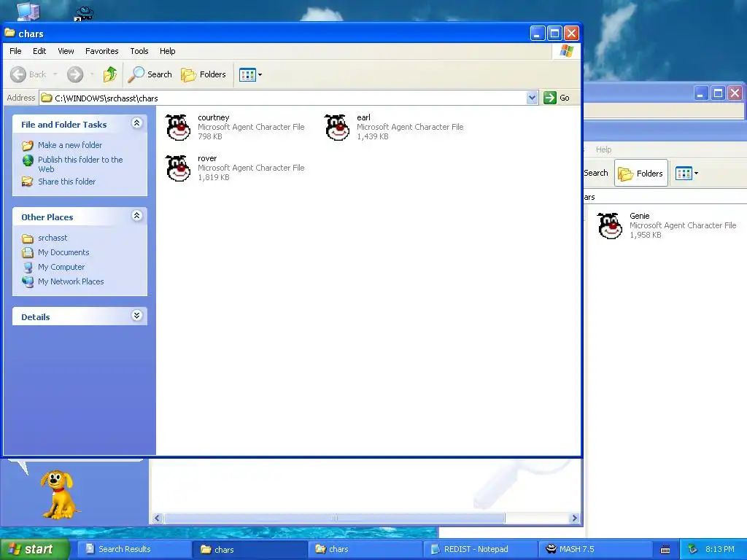Open the Back history dropdown arrow
Viewport: 747px width, 560px height.
coord(55,74)
